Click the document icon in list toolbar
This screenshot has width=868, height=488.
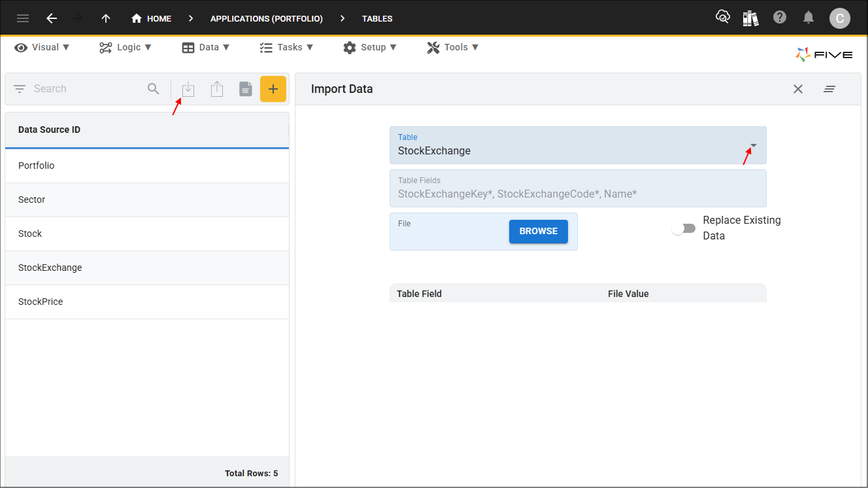click(x=246, y=89)
